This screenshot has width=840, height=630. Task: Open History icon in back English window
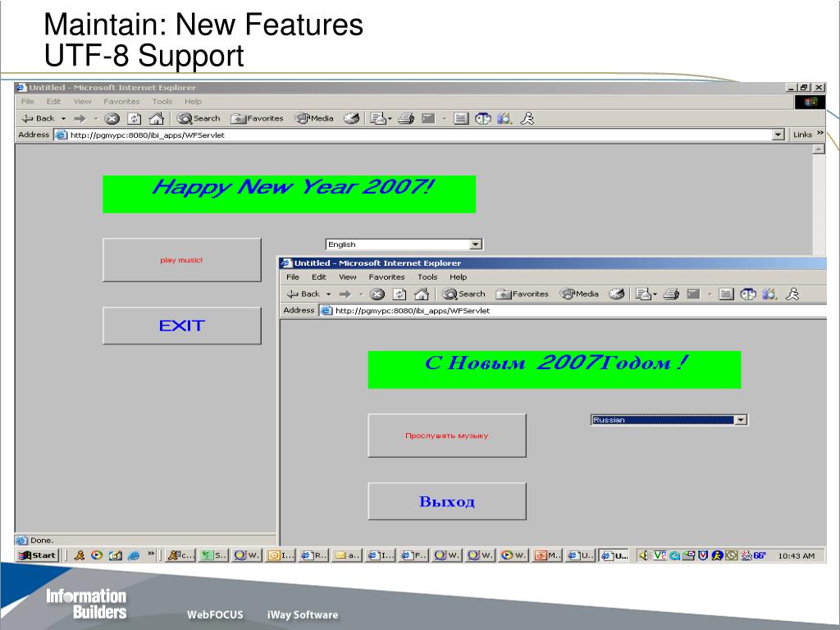coord(351,118)
